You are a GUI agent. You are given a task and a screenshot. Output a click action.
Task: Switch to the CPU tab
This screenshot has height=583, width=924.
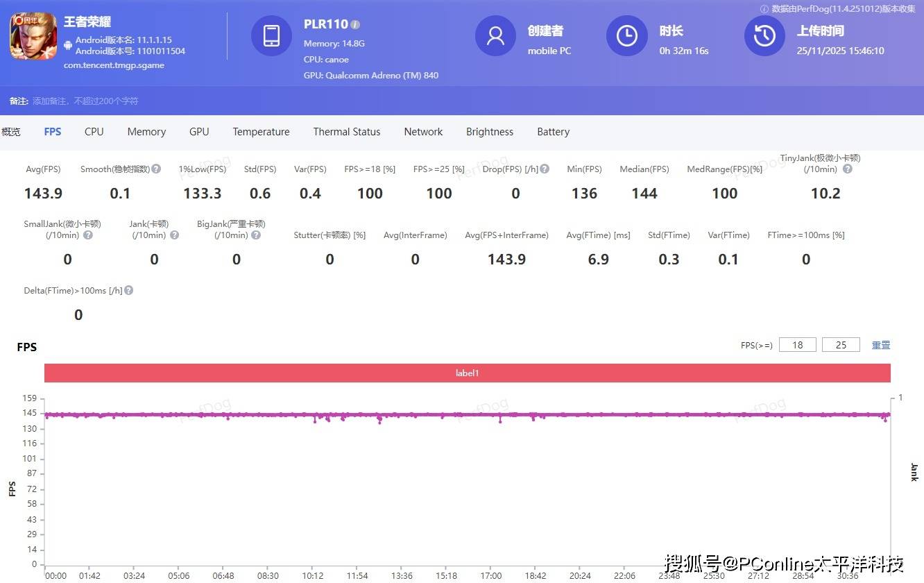[x=94, y=132]
